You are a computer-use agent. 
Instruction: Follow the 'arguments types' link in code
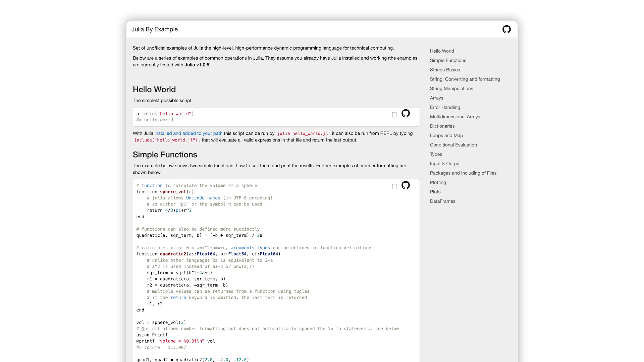point(250,248)
